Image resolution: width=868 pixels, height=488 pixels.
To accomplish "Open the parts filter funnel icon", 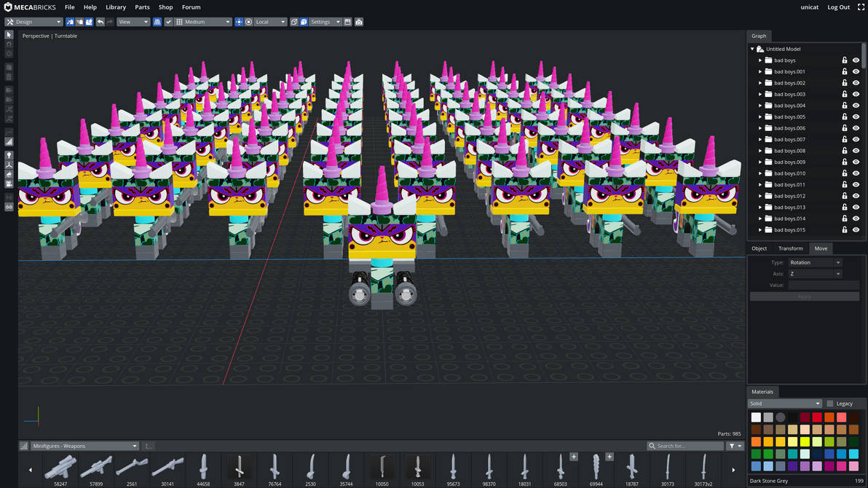I will [732, 446].
